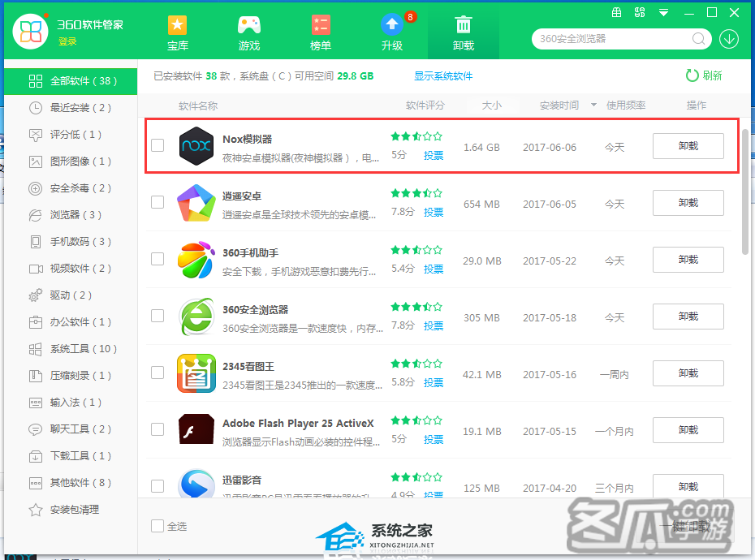Image resolution: width=755 pixels, height=560 pixels.
Task: Switch to the 卸载 trash tab
Action: tap(464, 32)
